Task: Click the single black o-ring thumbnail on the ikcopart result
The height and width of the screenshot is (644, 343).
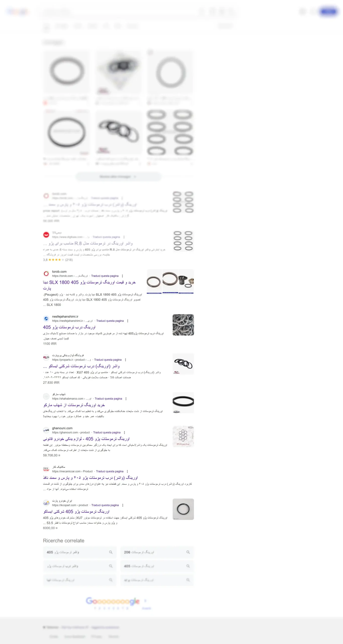Action: click(183, 509)
